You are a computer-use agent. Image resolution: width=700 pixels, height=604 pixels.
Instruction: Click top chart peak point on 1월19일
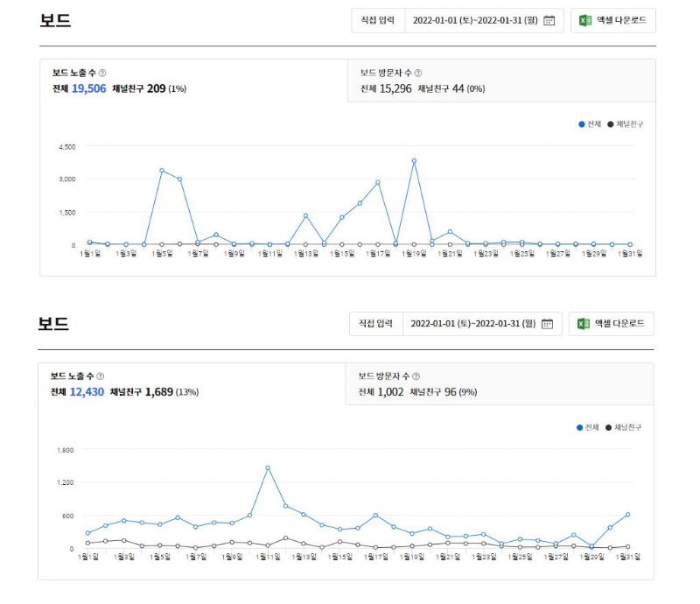click(414, 161)
